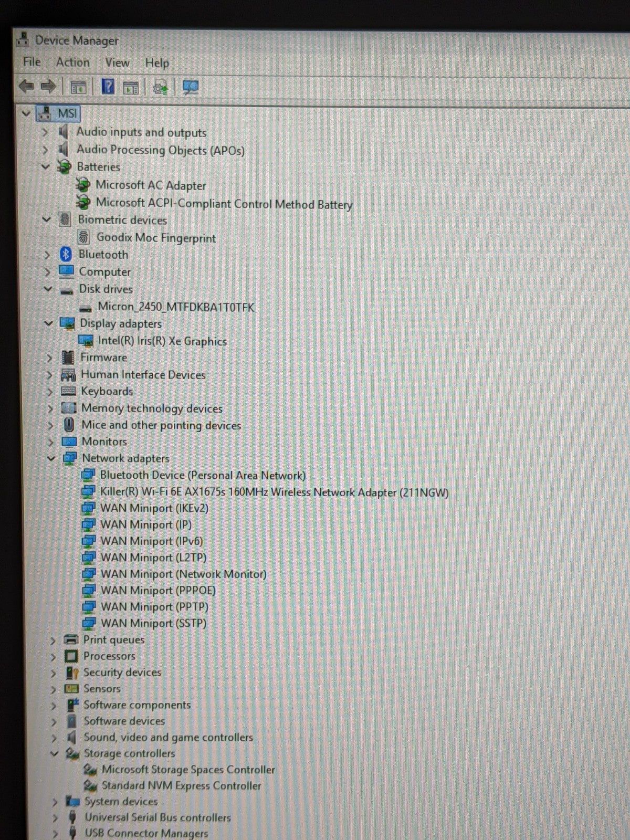Image resolution: width=630 pixels, height=840 pixels.
Task: Click the Bluetooth category icon
Action: (x=66, y=255)
